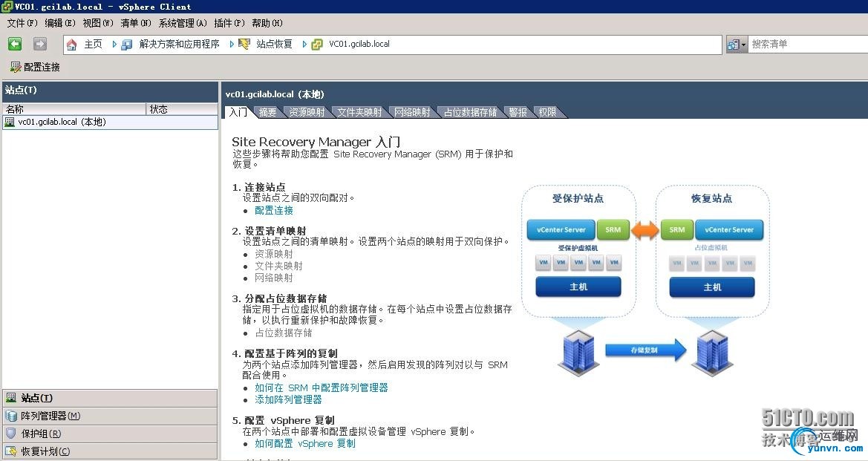The width and height of the screenshot is (868, 461).
Task: Click the 保护组 shield icon
Action: click(x=10, y=434)
